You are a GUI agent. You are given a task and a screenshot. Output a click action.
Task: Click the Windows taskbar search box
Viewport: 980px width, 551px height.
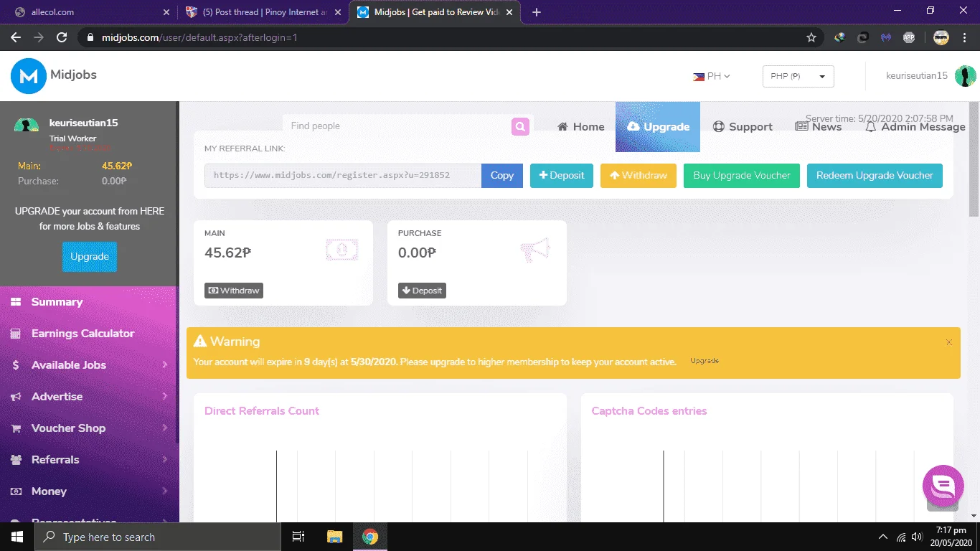click(x=157, y=537)
